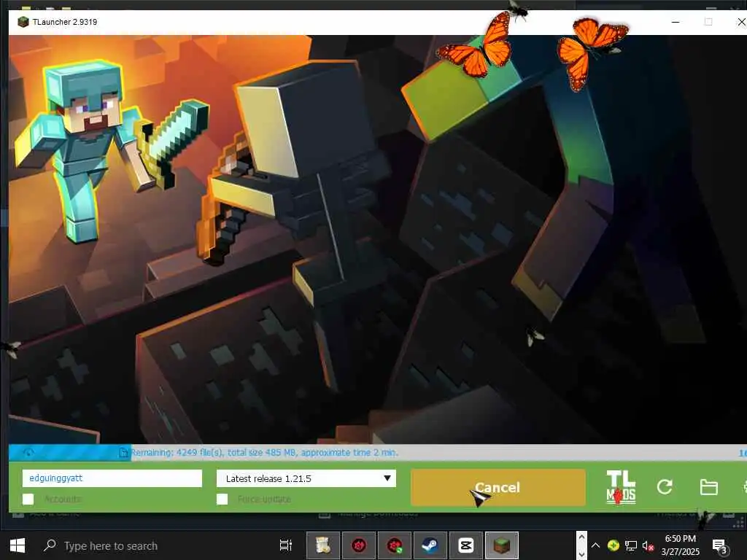Click the Remaining 4249 file(s) status text
Image resolution: width=747 pixels, height=560 pixels.
click(265, 452)
